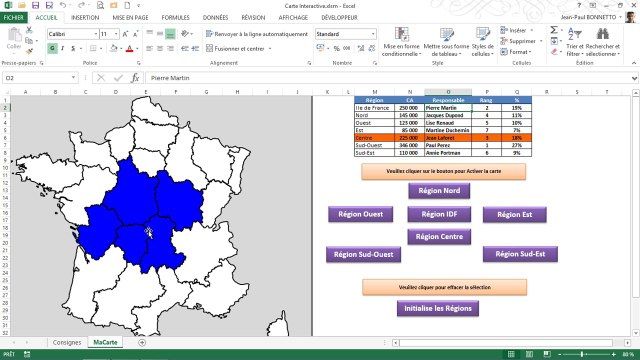Toggle center horizontal alignment
The image size is (640, 360).
click(160, 49)
